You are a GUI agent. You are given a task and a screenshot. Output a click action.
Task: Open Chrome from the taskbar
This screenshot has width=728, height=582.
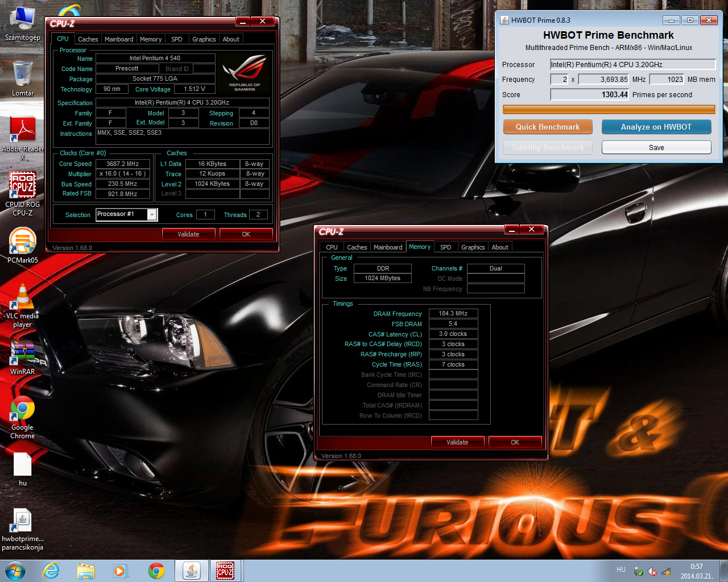(156, 571)
